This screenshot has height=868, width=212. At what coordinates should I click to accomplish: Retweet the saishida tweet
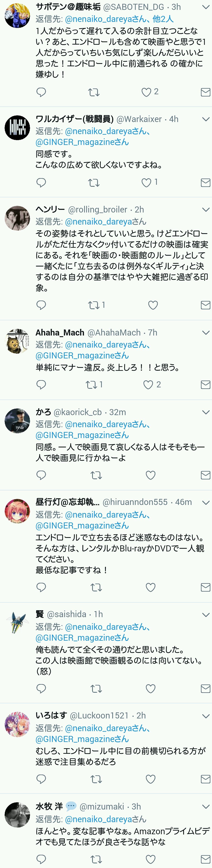(96, 689)
